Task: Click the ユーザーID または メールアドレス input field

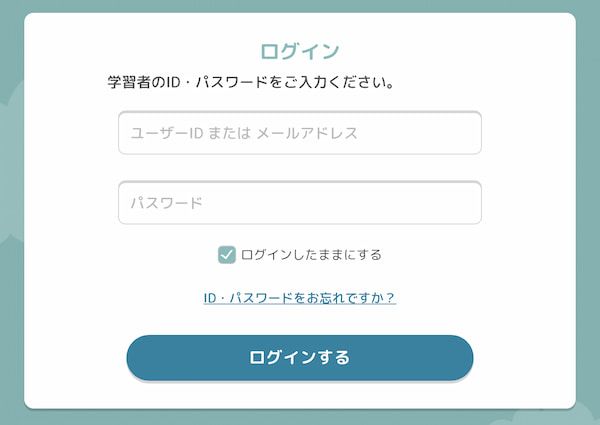Action: (x=300, y=133)
